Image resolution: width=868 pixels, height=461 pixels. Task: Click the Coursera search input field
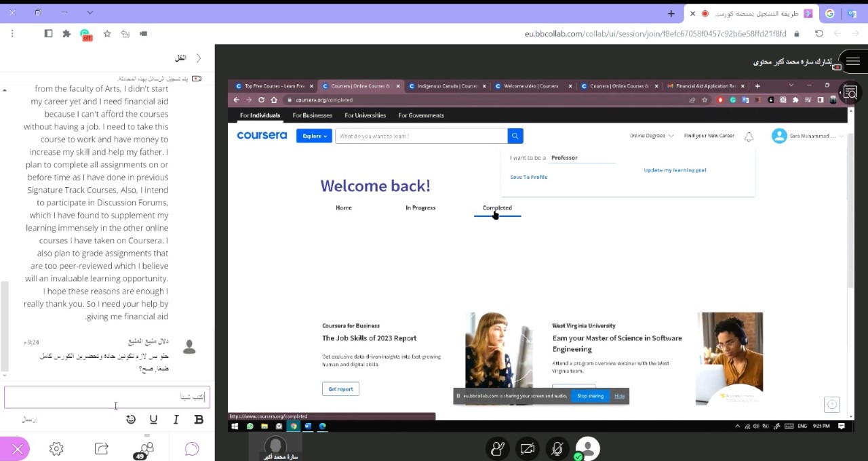(422, 136)
